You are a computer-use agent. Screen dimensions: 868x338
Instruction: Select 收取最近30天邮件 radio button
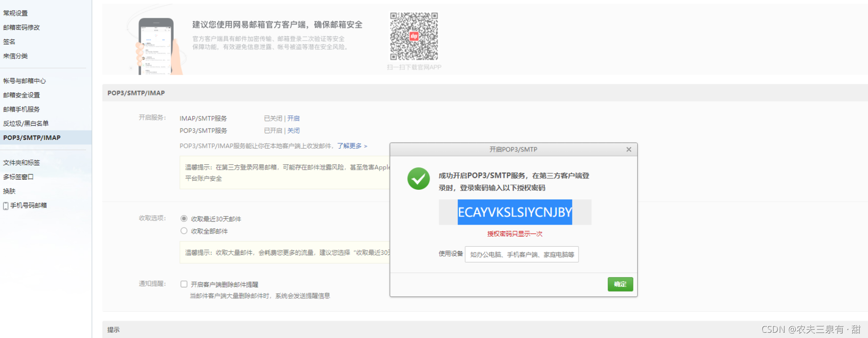point(184,218)
